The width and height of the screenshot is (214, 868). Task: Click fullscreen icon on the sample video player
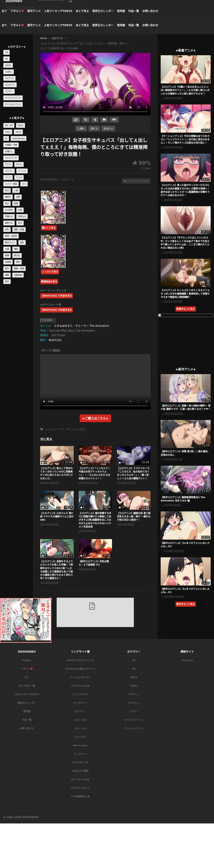pos(138,401)
